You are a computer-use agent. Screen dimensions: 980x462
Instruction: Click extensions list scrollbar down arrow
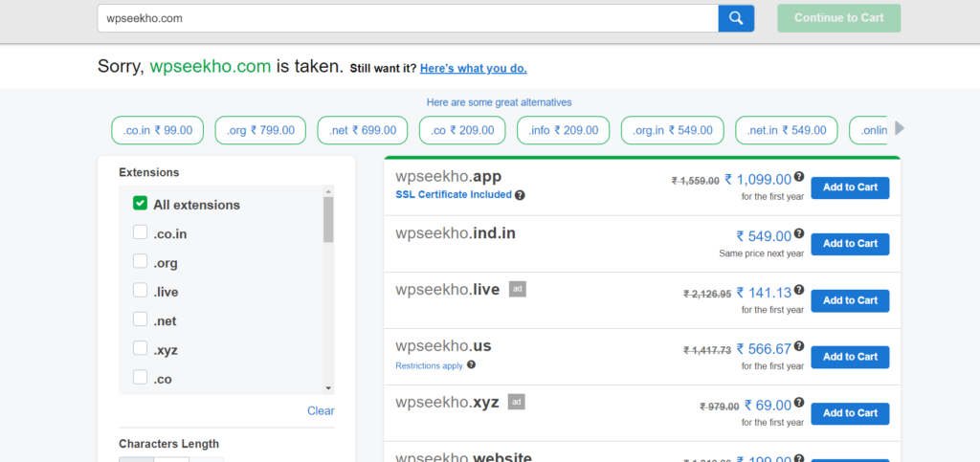[x=329, y=388]
